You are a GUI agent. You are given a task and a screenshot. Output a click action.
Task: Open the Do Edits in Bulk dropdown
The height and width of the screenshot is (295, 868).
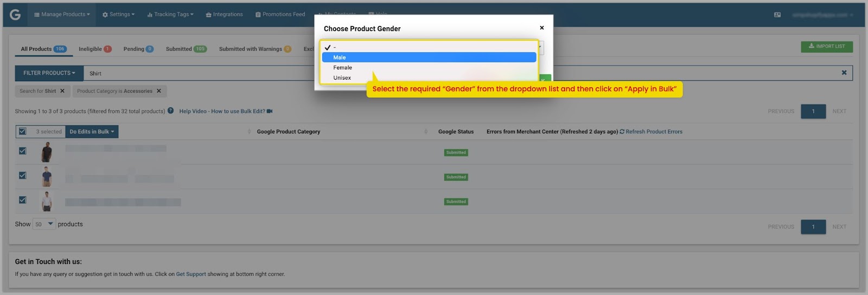92,132
